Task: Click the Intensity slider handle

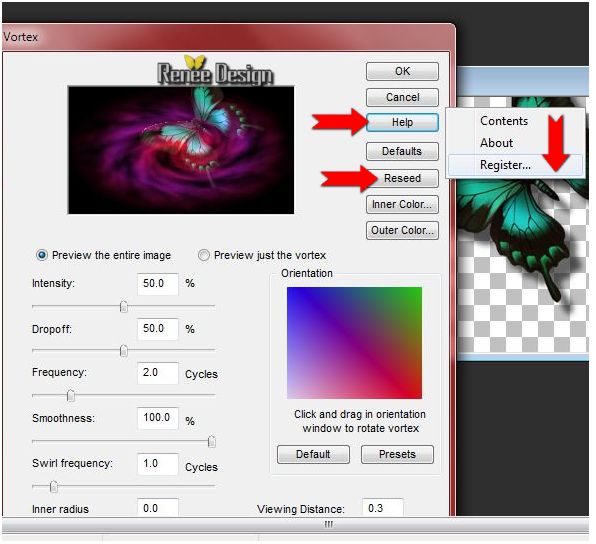Action: [x=124, y=306]
